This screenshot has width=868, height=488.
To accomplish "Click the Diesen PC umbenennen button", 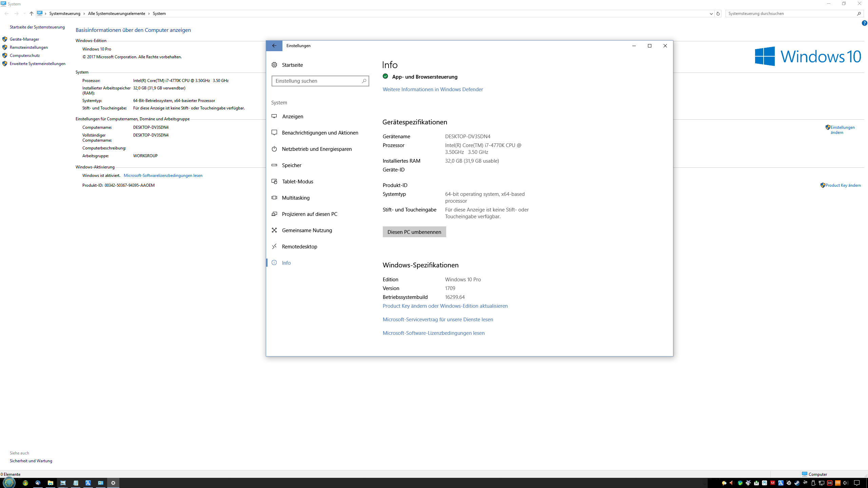I will point(414,232).
